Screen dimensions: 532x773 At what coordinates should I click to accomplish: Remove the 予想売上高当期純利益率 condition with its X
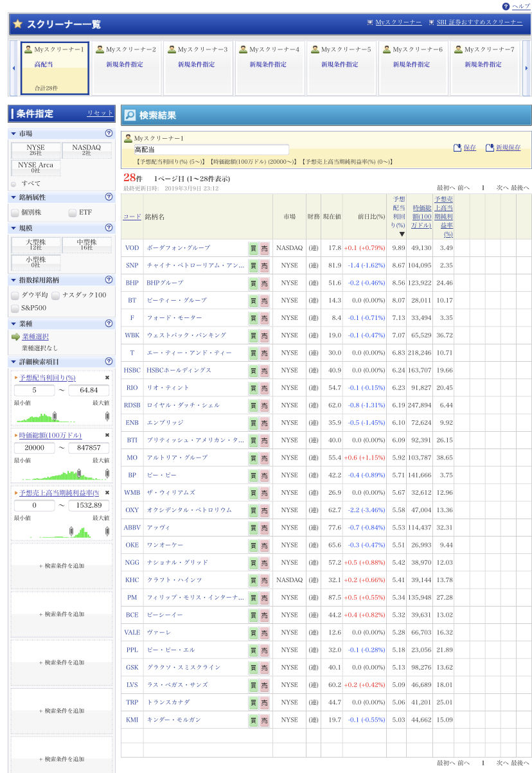tap(107, 493)
